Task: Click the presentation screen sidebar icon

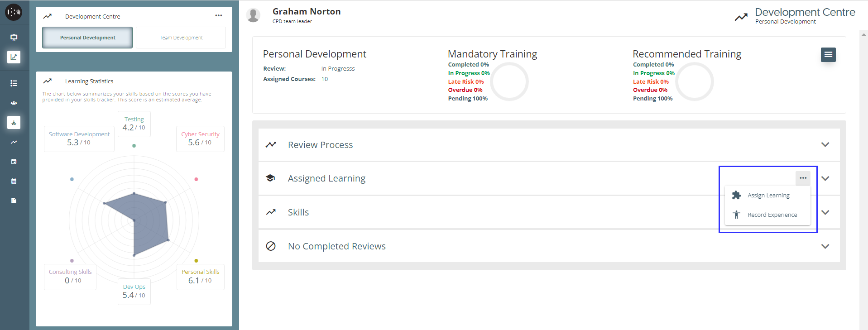Action: tap(14, 38)
